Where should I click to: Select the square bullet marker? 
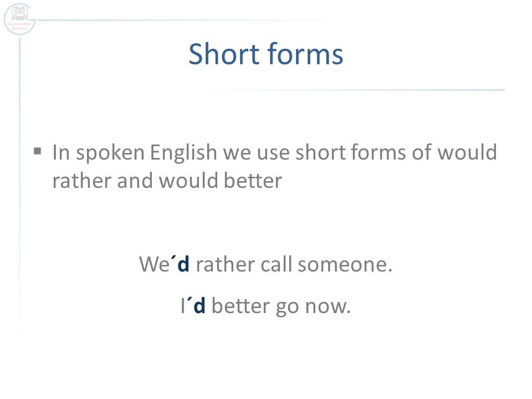(38, 151)
